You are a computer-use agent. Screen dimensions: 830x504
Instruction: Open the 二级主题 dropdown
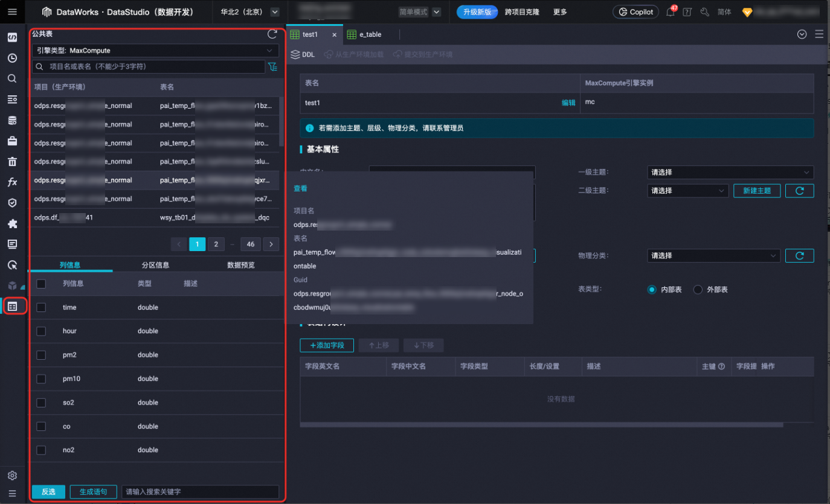pyautogui.click(x=687, y=191)
